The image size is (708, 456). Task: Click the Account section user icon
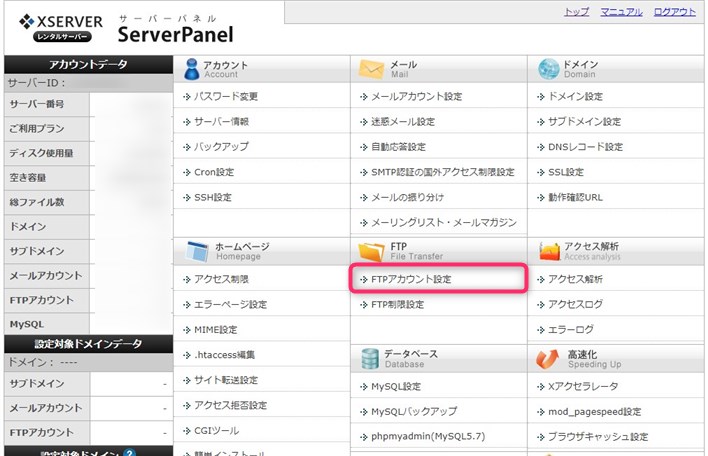(191, 69)
